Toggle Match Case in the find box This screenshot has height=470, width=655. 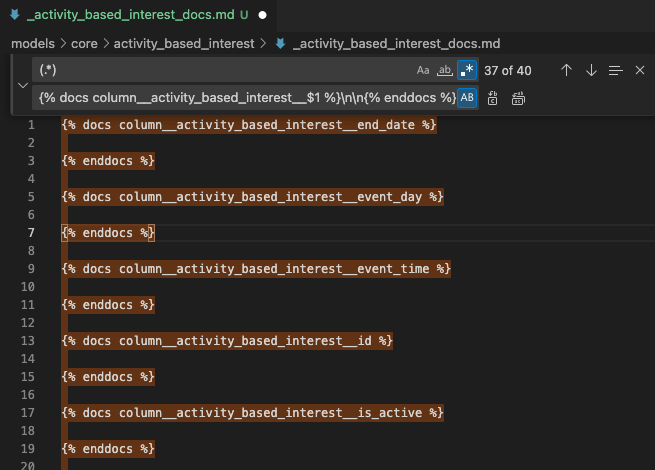tap(423, 70)
